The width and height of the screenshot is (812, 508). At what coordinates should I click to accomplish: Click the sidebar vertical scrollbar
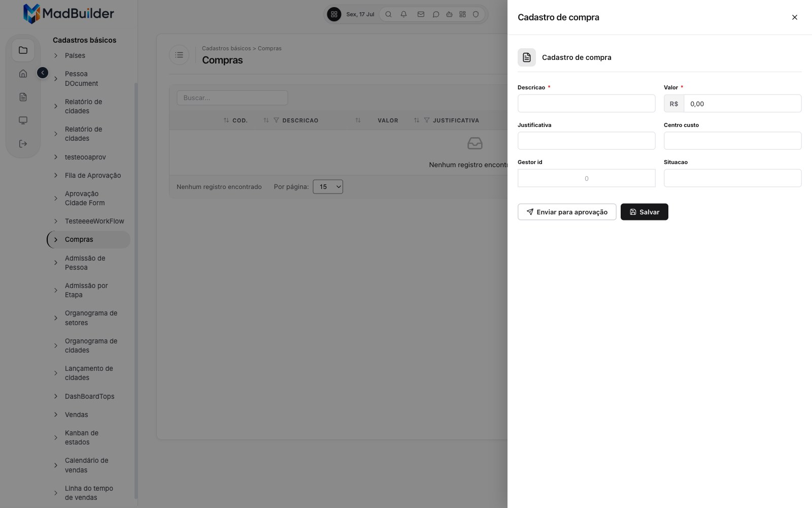[x=136, y=290]
